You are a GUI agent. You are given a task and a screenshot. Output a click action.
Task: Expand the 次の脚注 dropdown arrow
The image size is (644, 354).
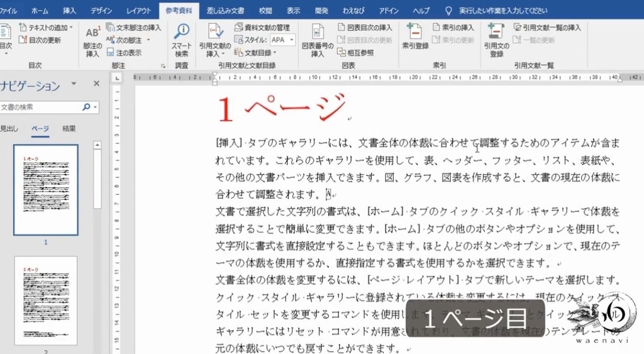(148, 40)
